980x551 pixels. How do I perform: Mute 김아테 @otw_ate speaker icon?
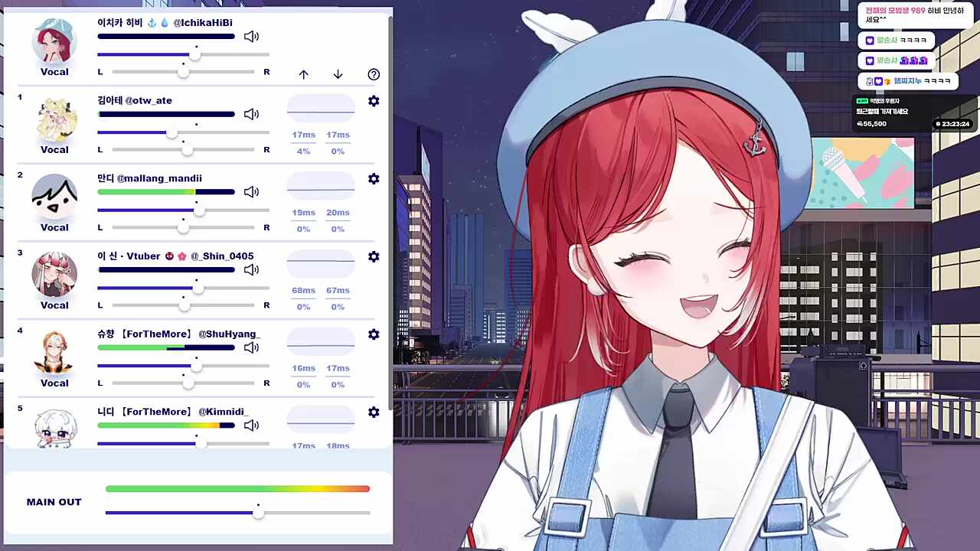251,114
